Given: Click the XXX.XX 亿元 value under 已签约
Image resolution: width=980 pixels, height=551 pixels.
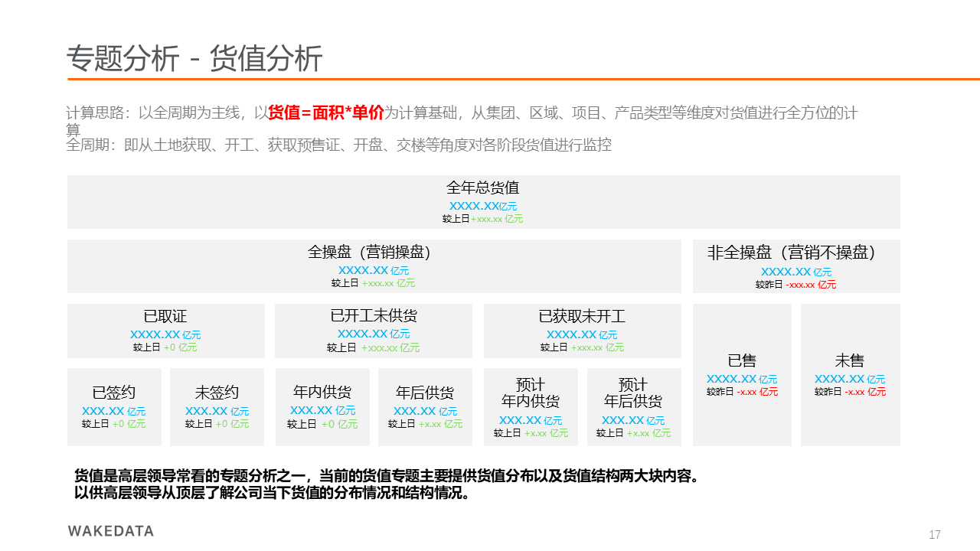Looking at the screenshot, I should 114,411.
